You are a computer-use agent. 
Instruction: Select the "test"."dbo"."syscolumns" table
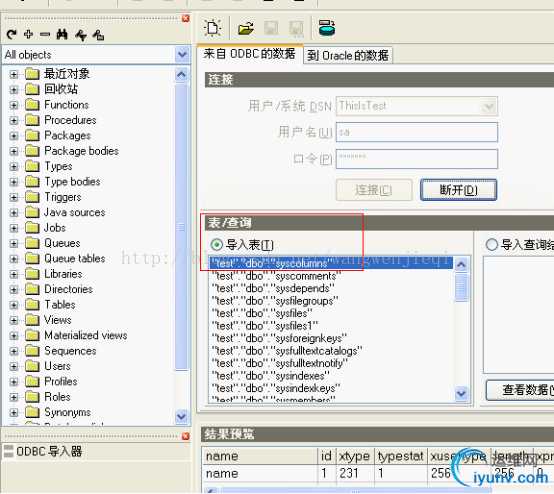point(331,264)
